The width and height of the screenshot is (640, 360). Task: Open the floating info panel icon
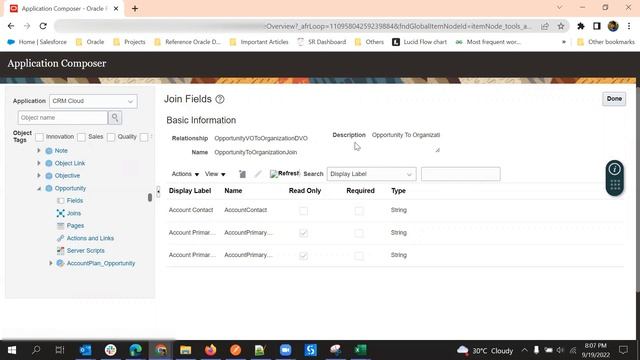[615, 169]
